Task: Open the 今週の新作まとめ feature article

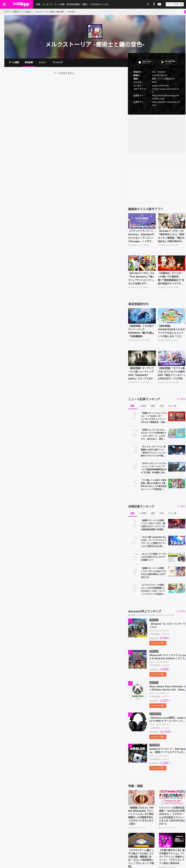Action: (172, 851)
